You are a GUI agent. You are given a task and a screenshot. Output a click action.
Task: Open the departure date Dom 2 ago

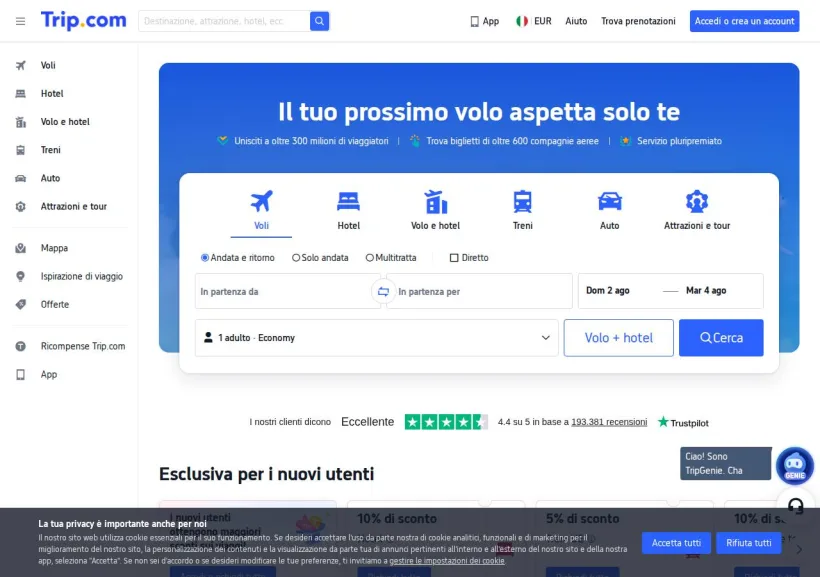click(x=608, y=290)
